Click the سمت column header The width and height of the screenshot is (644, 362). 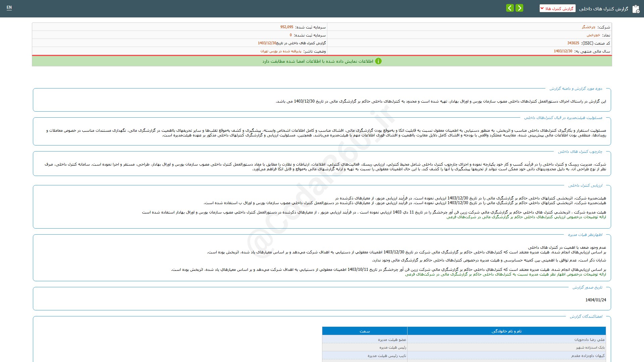[x=365, y=331]
